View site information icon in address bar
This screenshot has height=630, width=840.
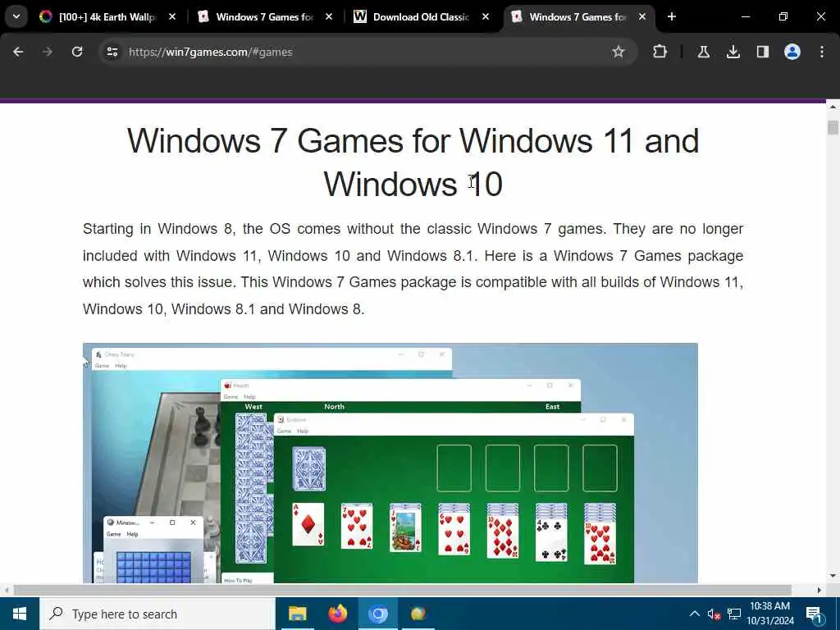112,52
